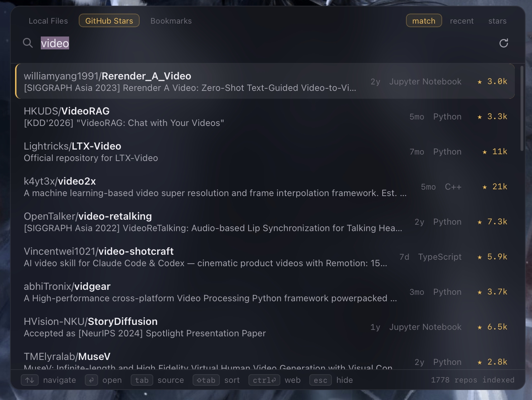Click star icon on VideoRAG row
Image resolution: width=532 pixels, height=400 pixels.
pos(480,117)
